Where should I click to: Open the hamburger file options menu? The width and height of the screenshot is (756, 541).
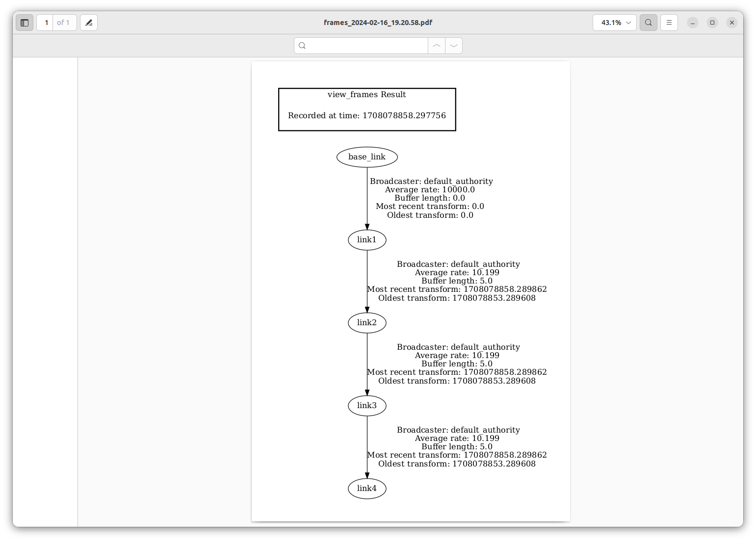tap(669, 23)
